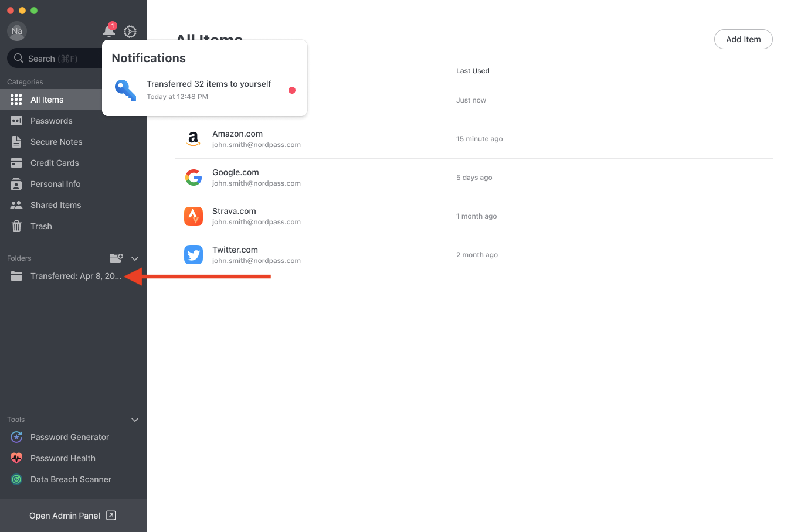
Task: Click the Secure Notes document icon
Action: (x=16, y=142)
